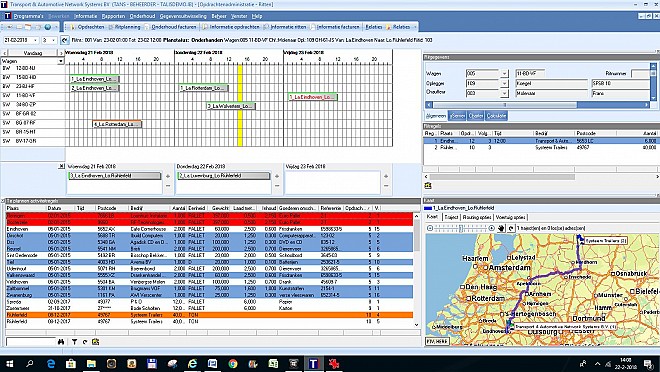Click the small yellow icon below Ritregels list
Viewport: 660px width, 372px height.
click(x=428, y=185)
